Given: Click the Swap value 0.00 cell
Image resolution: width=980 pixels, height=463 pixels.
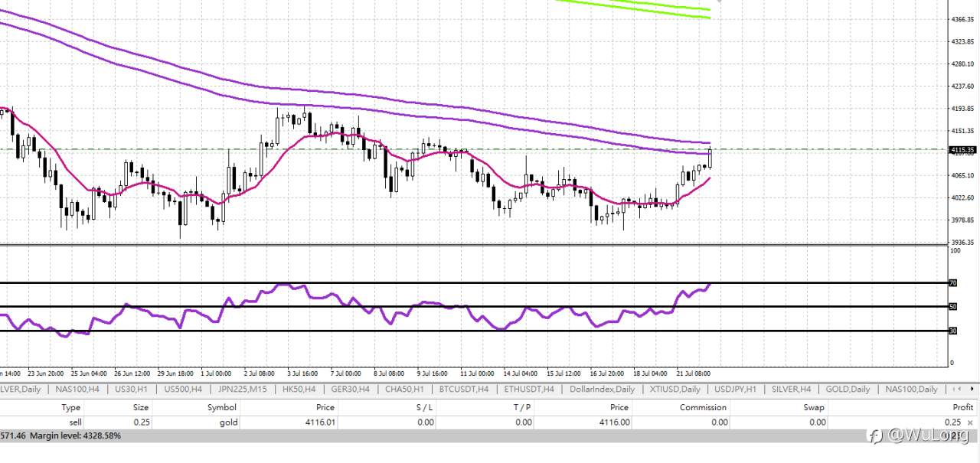Looking at the screenshot, I should point(816,422).
